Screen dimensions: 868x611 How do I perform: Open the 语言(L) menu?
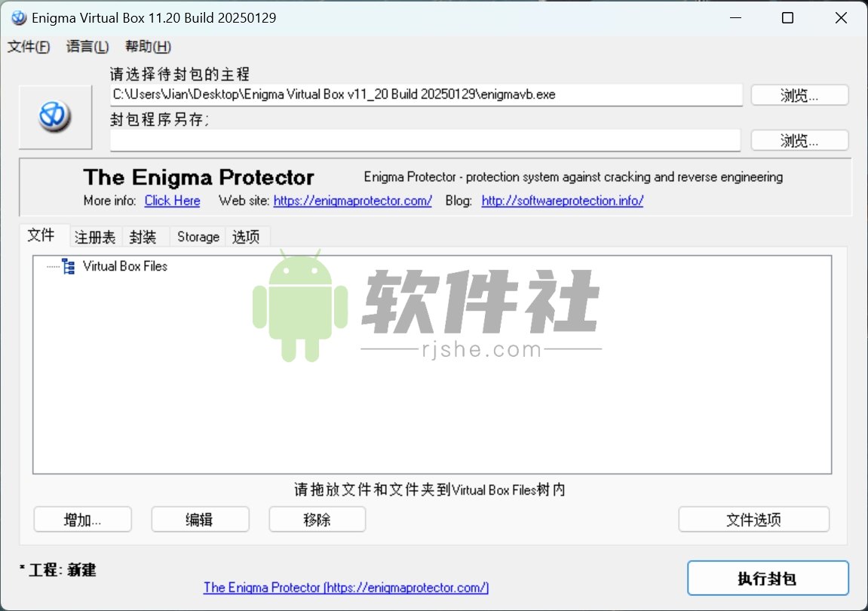pos(86,46)
